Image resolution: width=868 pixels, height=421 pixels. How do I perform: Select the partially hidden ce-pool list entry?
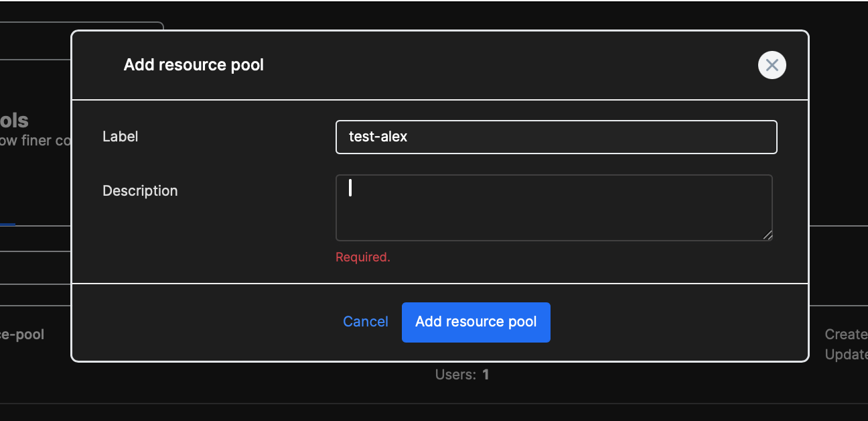click(22, 334)
